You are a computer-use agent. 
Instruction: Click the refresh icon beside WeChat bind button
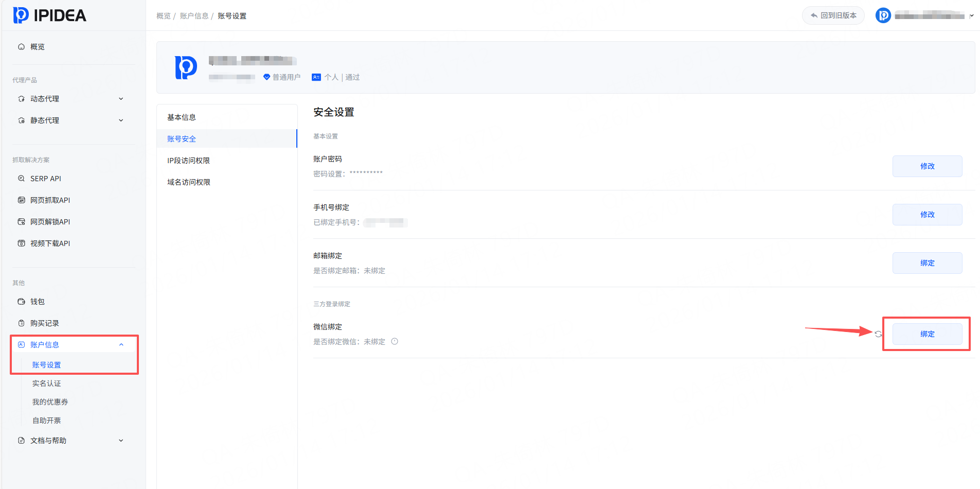878,334
